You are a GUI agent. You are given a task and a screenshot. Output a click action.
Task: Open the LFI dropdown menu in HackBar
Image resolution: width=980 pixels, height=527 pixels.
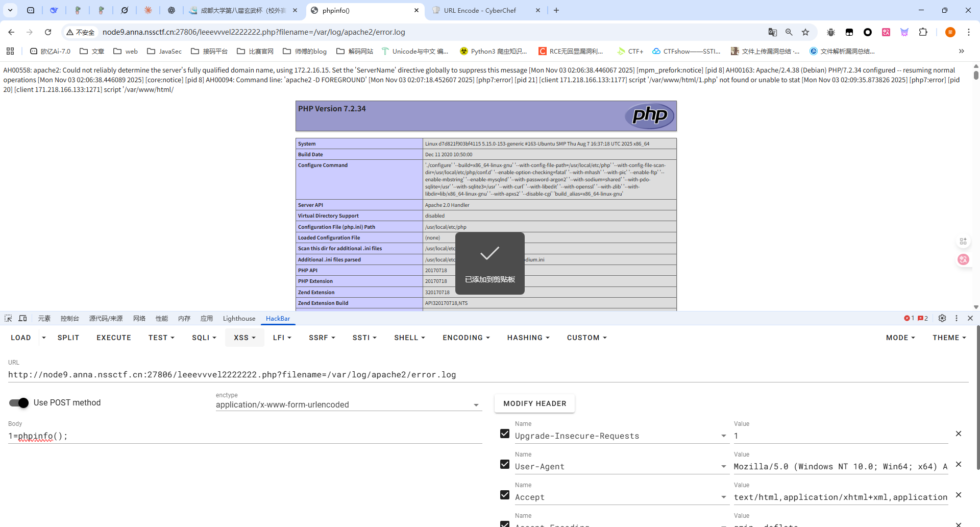click(x=282, y=338)
